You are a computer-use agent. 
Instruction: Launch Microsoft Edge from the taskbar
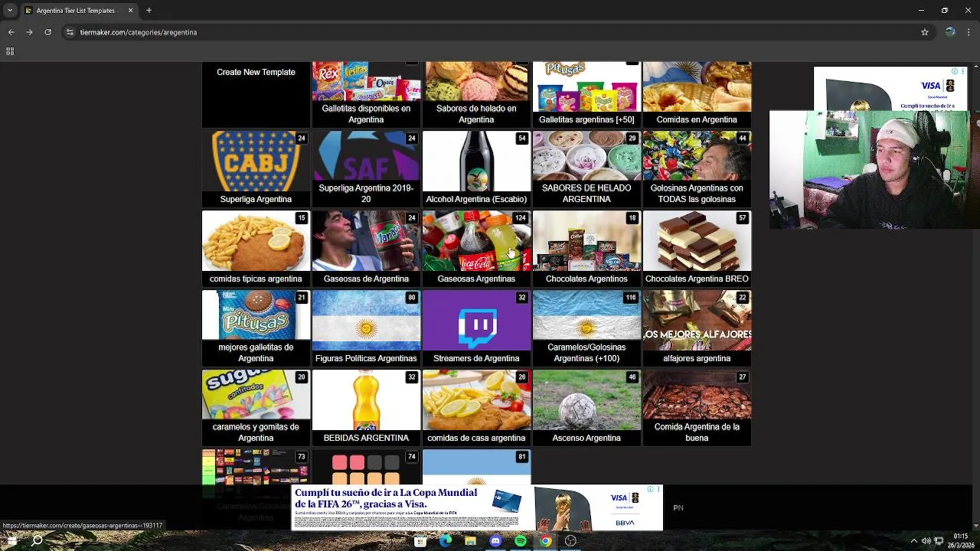pos(446,541)
